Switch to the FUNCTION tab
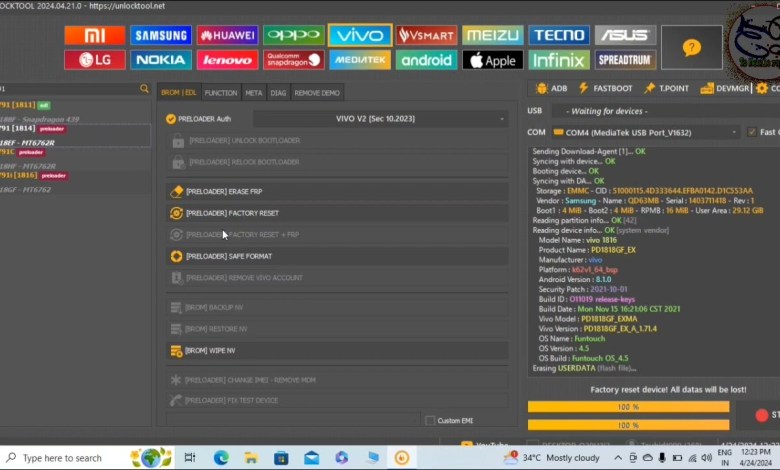Image resolution: width=780 pixels, height=470 pixels. (x=221, y=93)
